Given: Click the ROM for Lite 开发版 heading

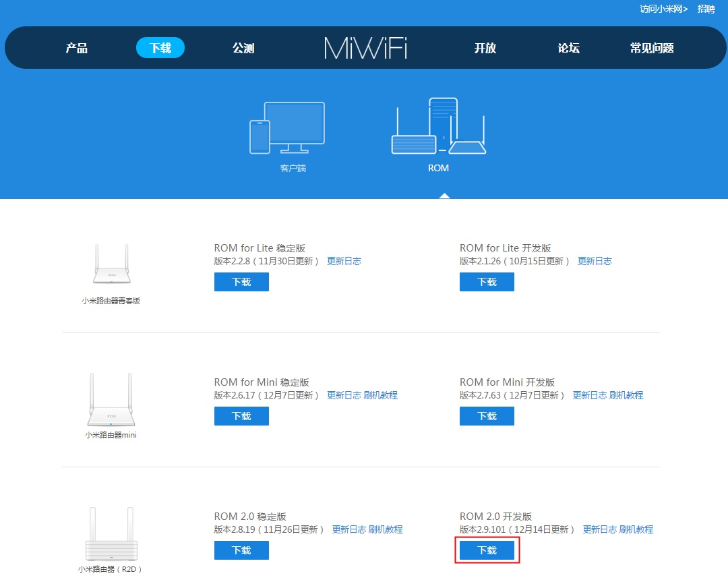Looking at the screenshot, I should [505, 248].
